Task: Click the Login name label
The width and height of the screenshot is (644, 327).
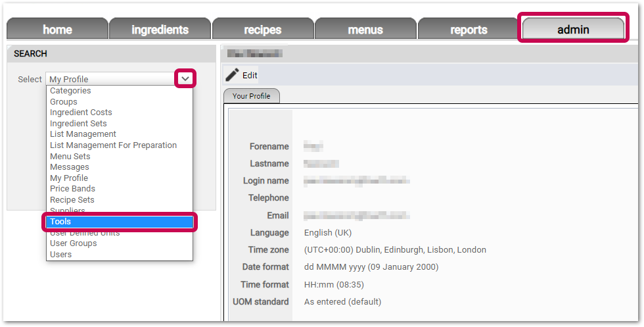Action: click(x=265, y=181)
